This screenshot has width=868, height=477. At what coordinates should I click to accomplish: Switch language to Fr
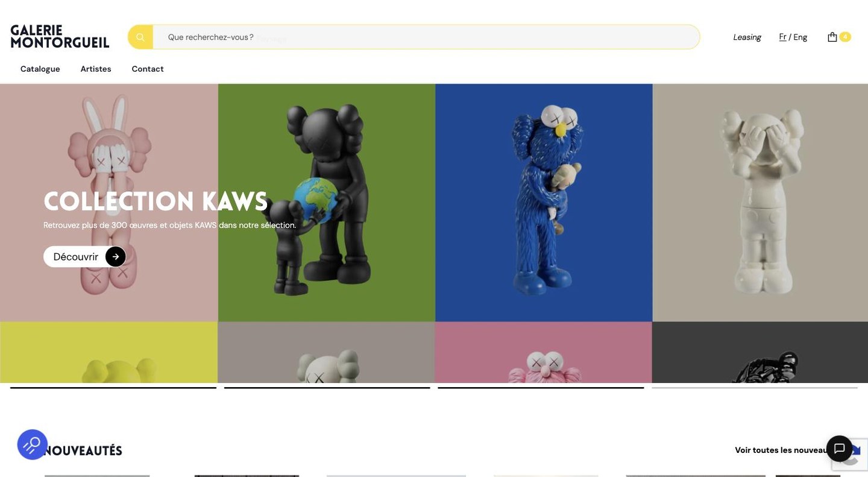[x=782, y=37]
